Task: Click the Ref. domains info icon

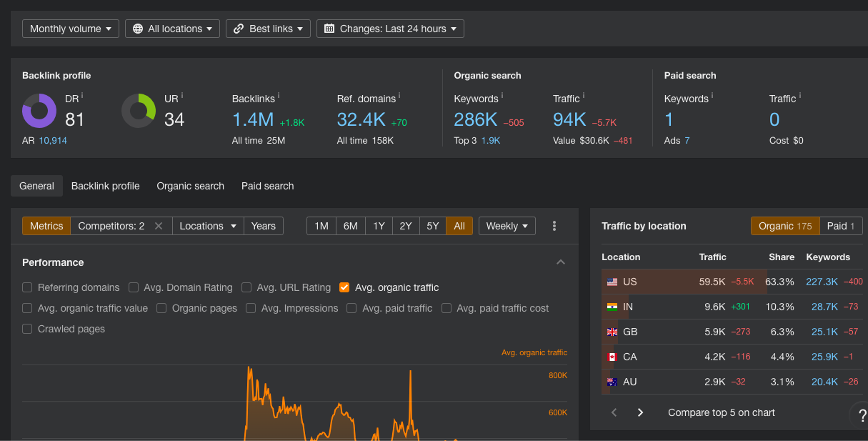Action: click(400, 95)
